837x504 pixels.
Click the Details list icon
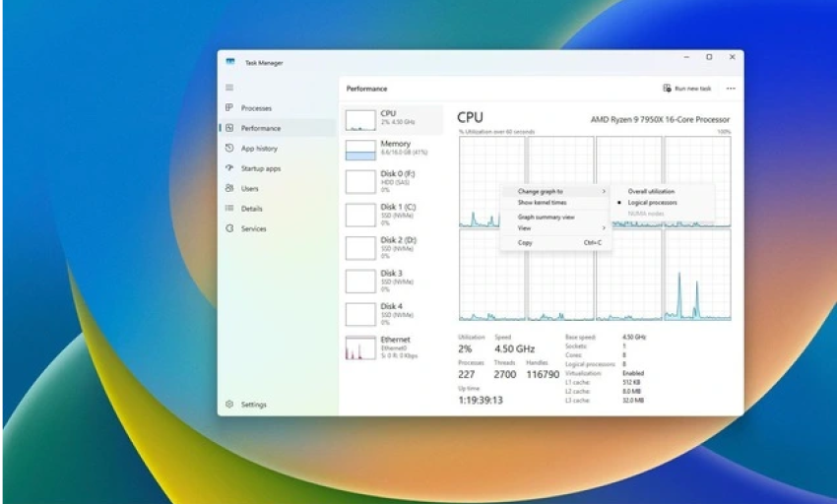pos(229,209)
